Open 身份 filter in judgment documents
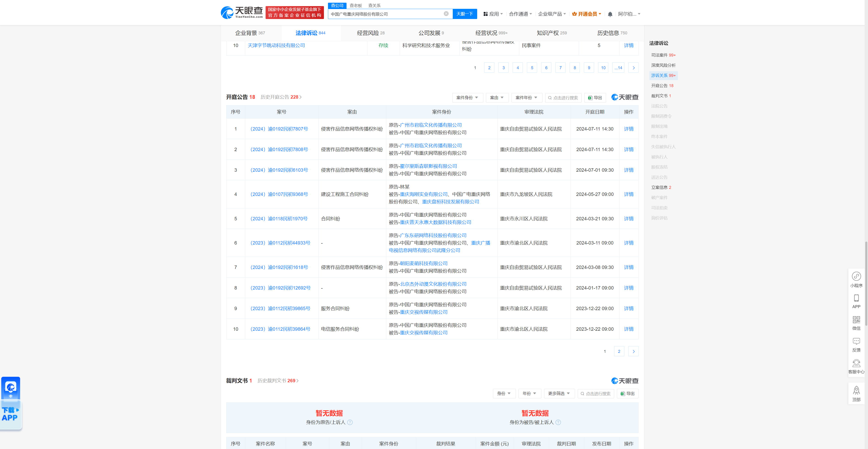 [504, 393]
